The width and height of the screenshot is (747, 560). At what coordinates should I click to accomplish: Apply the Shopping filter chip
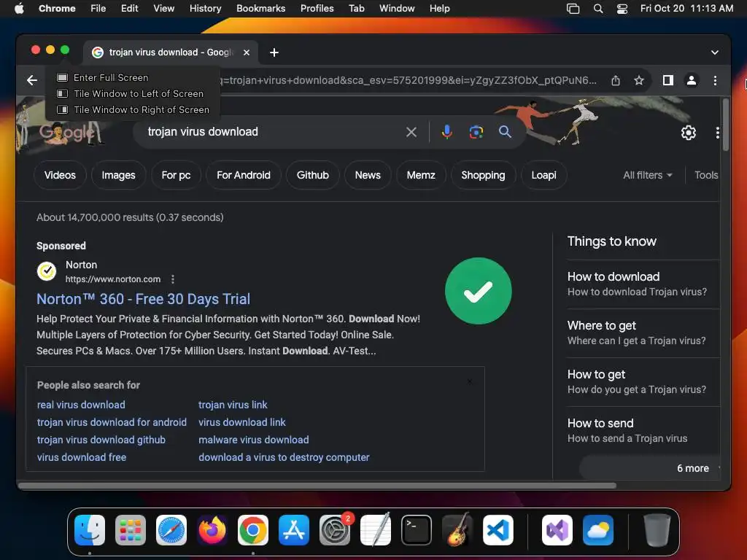483,175
